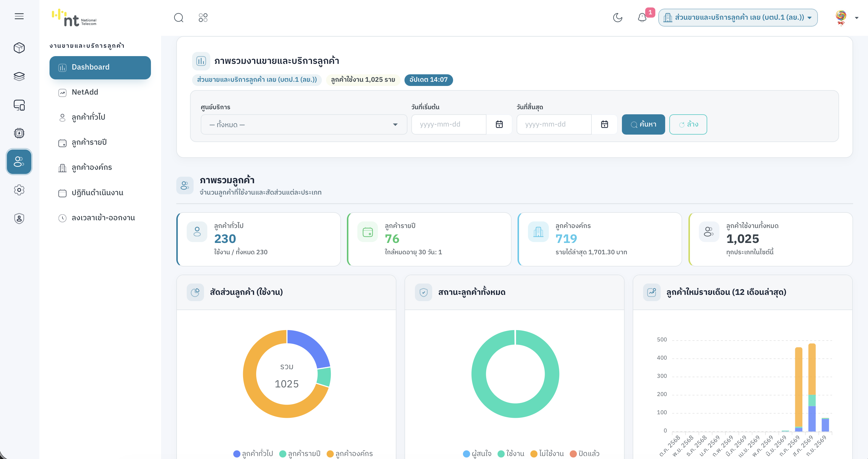The height and width of the screenshot is (459, 868).
Task: Click the ค้นหา search button
Action: (643, 124)
